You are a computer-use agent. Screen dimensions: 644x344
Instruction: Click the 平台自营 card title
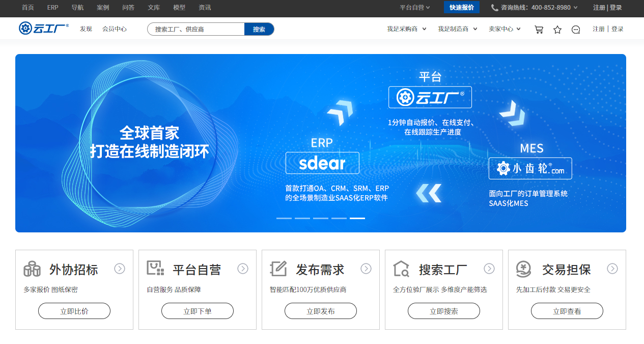197,269
